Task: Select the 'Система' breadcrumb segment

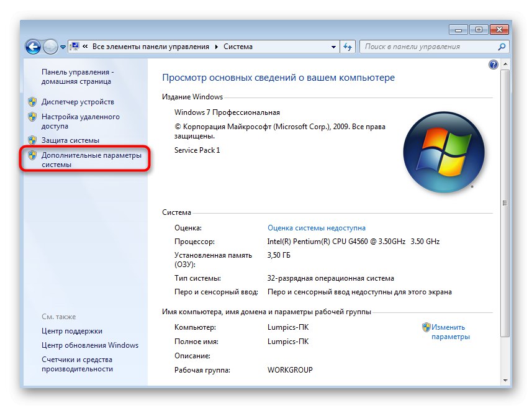Action: [238, 47]
